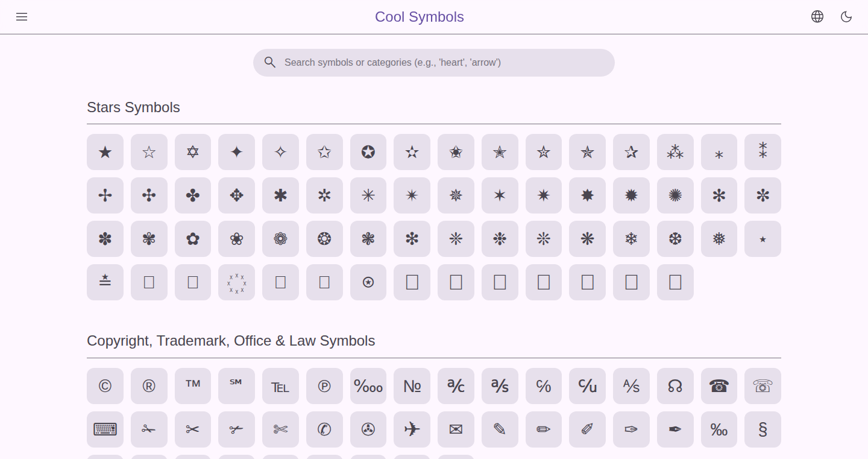Copy the numero № symbol
868x459 pixels.
pos(412,386)
